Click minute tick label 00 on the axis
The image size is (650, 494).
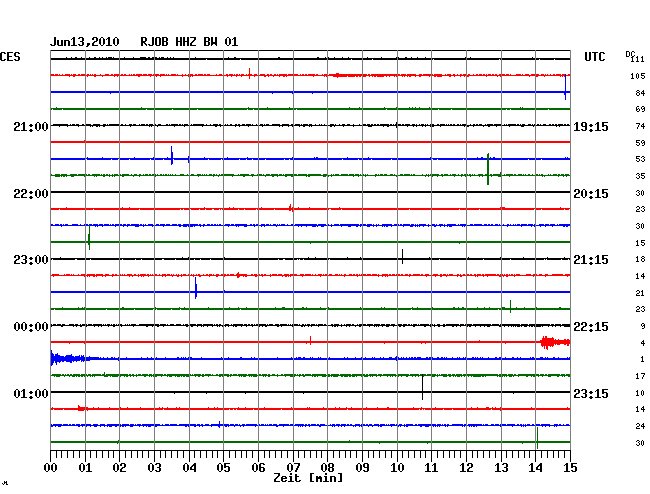51,468
